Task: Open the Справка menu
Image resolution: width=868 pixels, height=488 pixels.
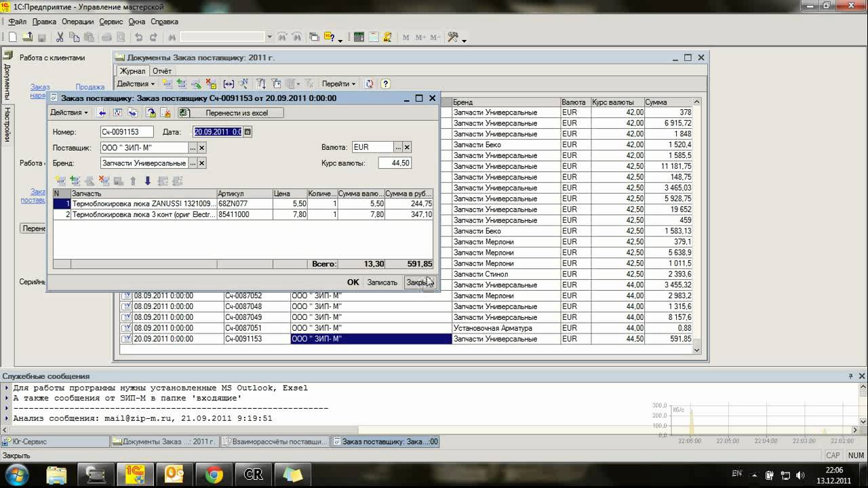Action: tap(165, 22)
